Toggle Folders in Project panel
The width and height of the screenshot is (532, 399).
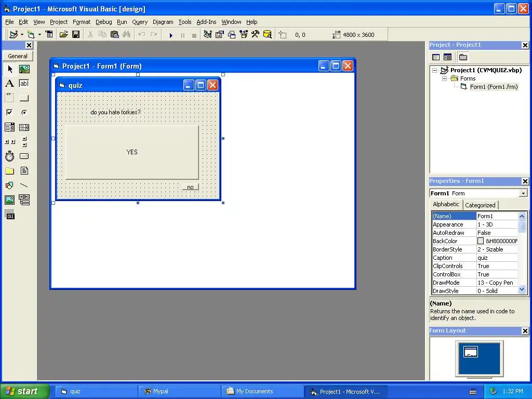(x=463, y=57)
